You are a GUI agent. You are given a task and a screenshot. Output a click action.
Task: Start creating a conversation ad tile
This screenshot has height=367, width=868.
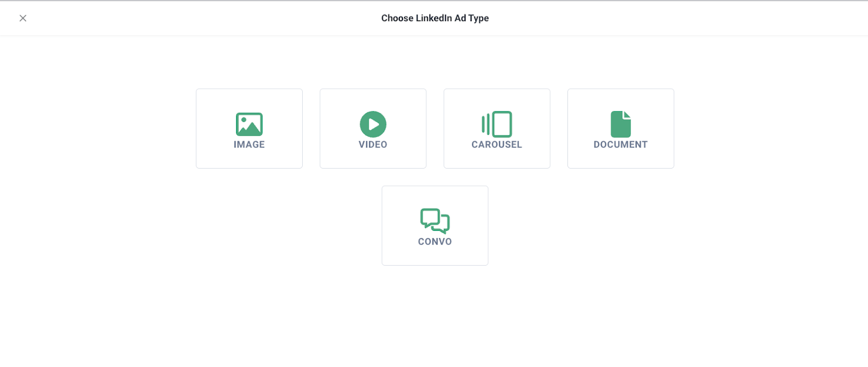pyautogui.click(x=435, y=226)
